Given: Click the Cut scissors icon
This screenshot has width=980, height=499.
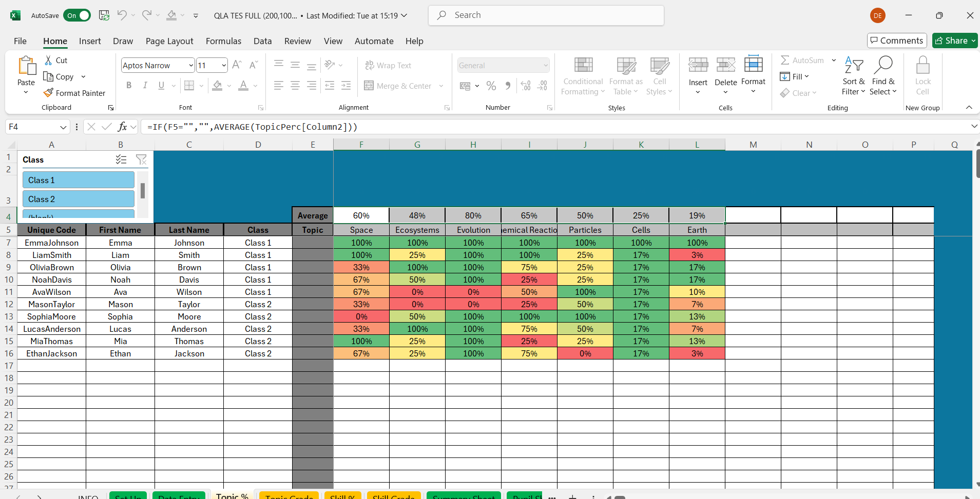Looking at the screenshot, I should (x=49, y=61).
